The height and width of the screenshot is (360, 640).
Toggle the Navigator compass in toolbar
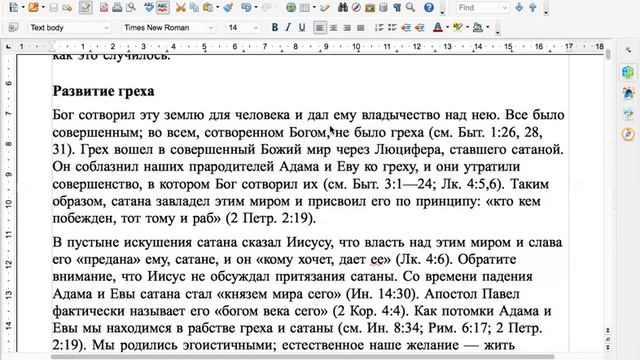point(356,7)
